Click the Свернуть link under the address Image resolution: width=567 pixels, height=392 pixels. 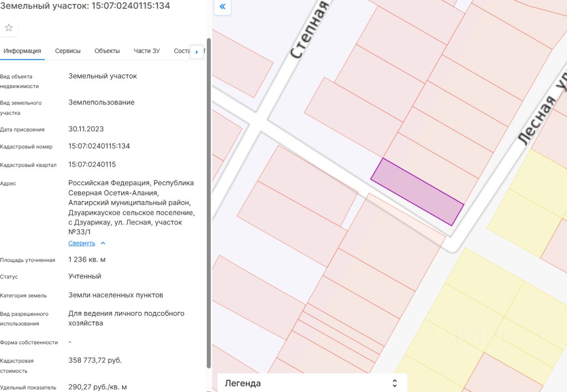[82, 243]
